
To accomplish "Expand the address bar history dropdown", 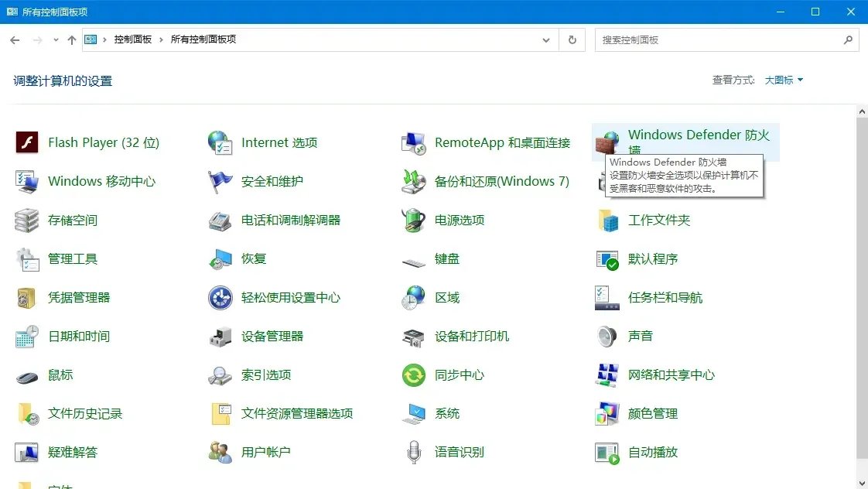I will tap(546, 39).
